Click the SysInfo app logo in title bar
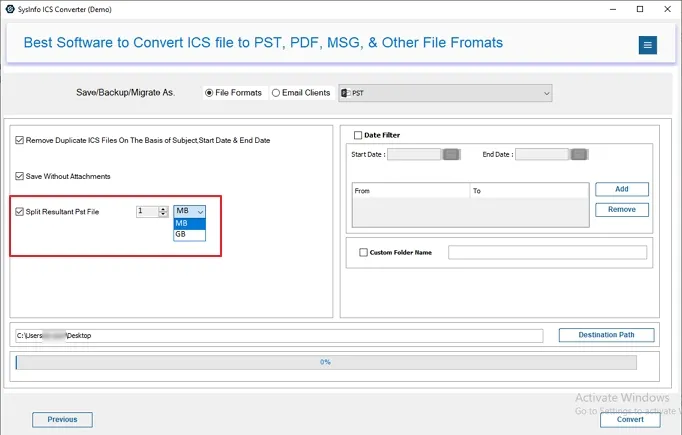 (10, 9)
